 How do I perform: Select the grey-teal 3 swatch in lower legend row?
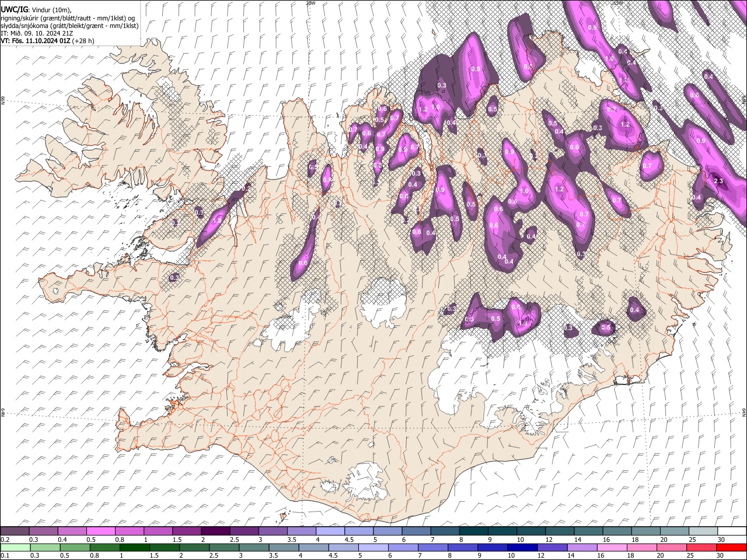pyautogui.click(x=254, y=547)
